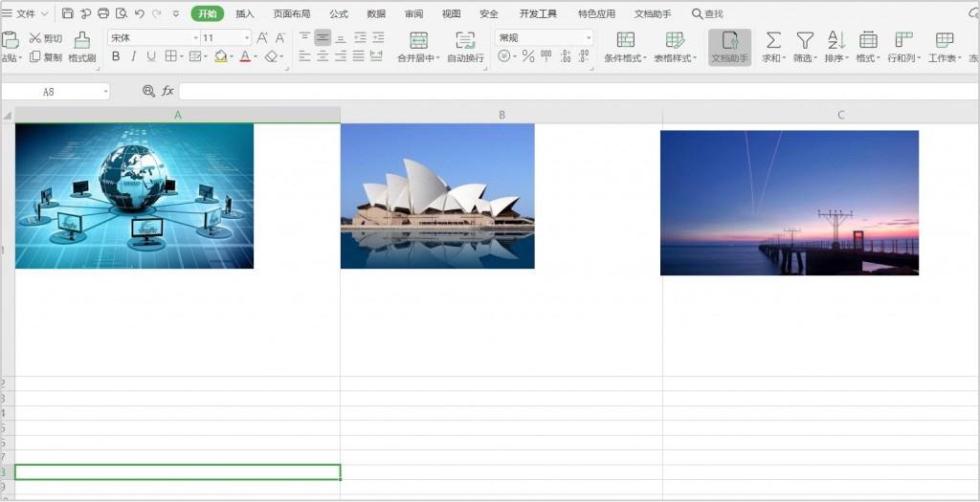
Task: Expand the quick access toolbar customize arrow
Action: 176,13
